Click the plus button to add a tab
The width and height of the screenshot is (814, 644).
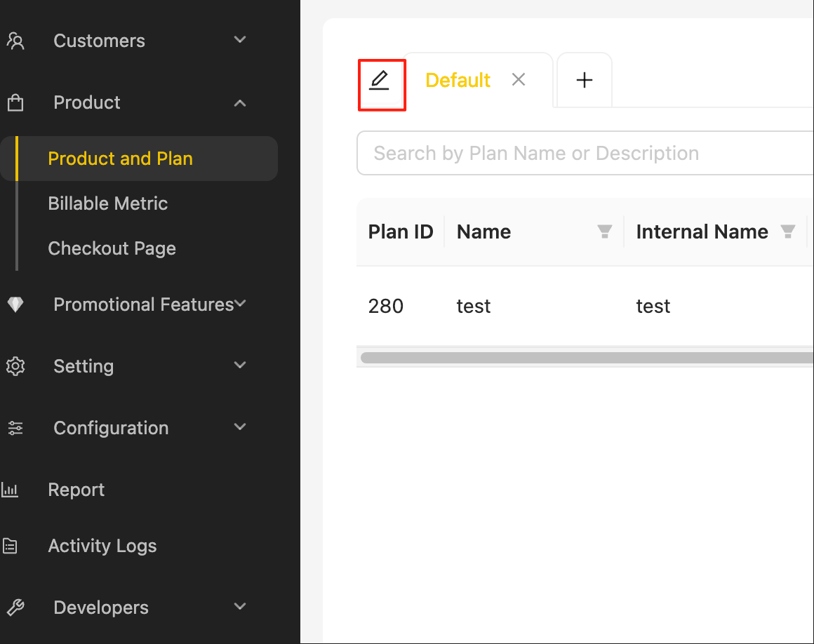pyautogui.click(x=584, y=80)
